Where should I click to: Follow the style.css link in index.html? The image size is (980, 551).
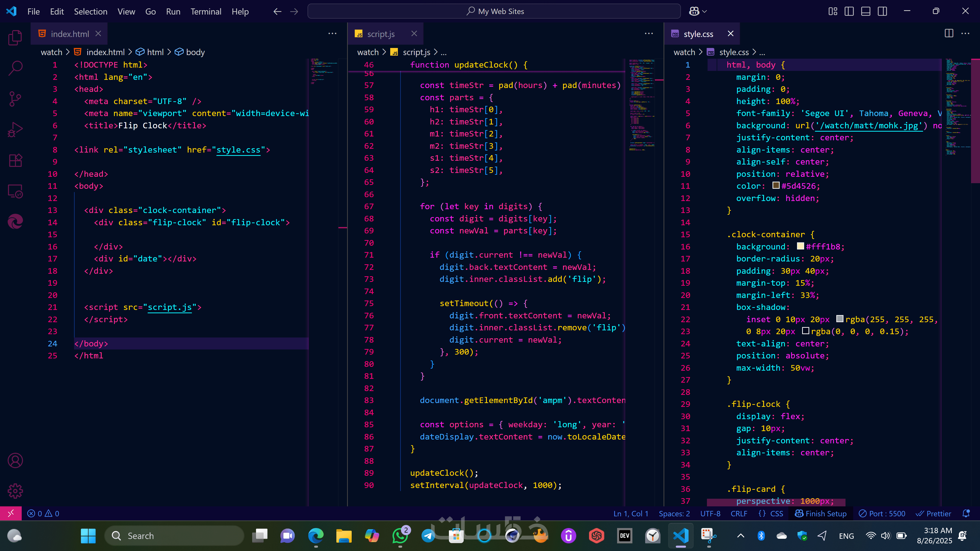tap(239, 150)
